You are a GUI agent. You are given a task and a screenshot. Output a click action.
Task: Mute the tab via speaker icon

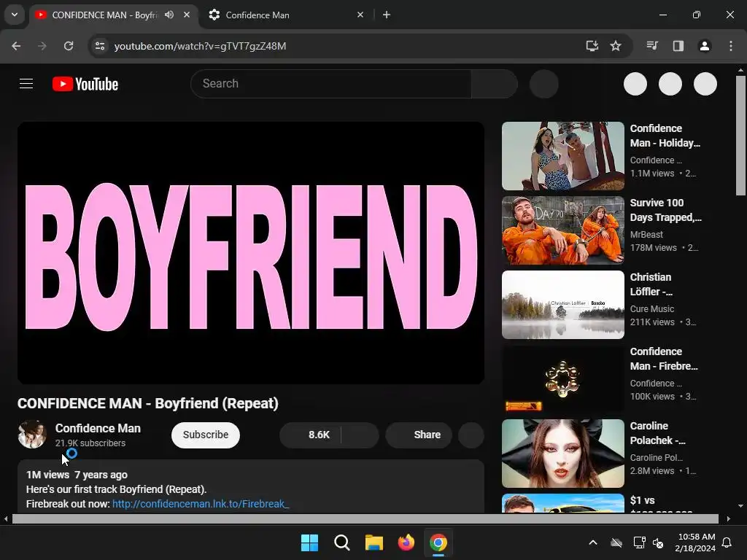(x=169, y=15)
